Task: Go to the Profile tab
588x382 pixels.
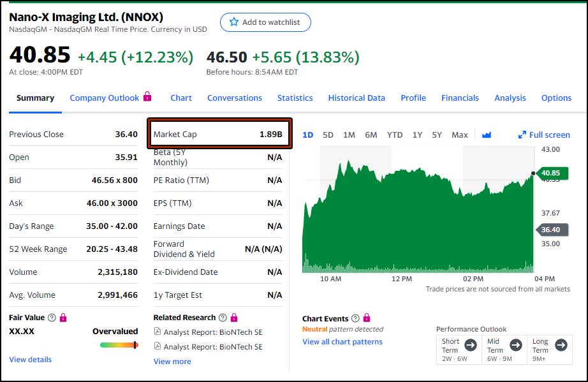Action: 413,98
